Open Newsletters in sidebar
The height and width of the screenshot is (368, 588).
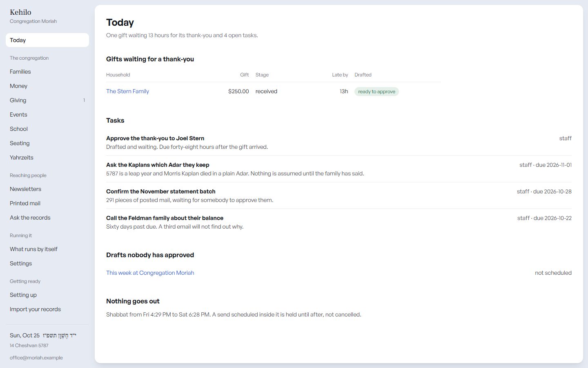47,189
